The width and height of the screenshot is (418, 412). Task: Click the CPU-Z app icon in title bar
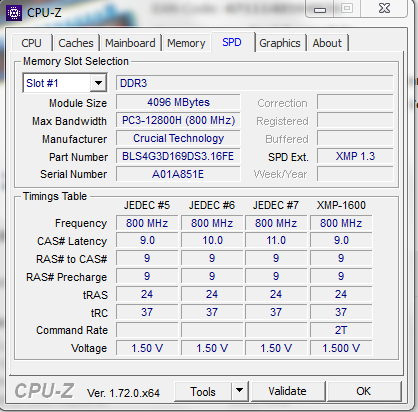pyautogui.click(x=14, y=13)
